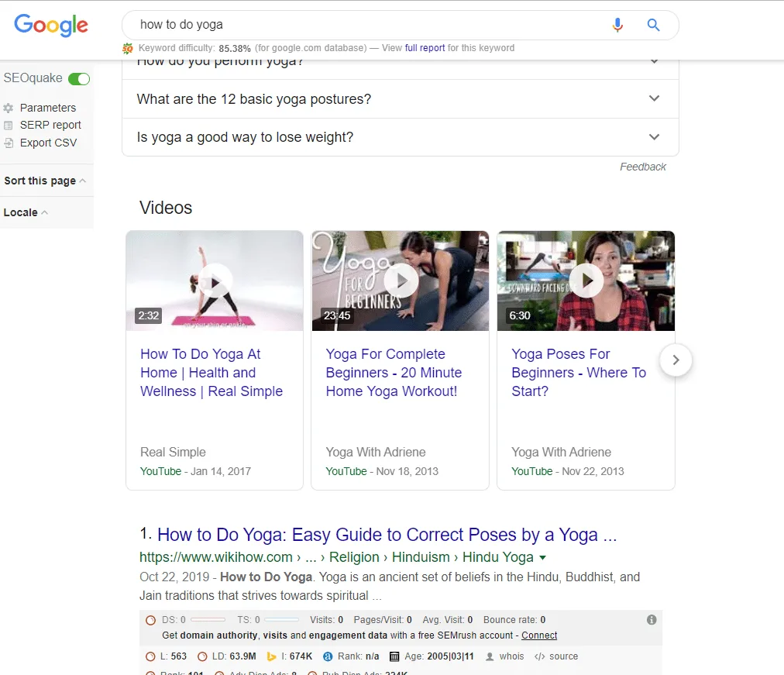Export results via Export CSV
The image size is (784, 675).
coord(48,143)
